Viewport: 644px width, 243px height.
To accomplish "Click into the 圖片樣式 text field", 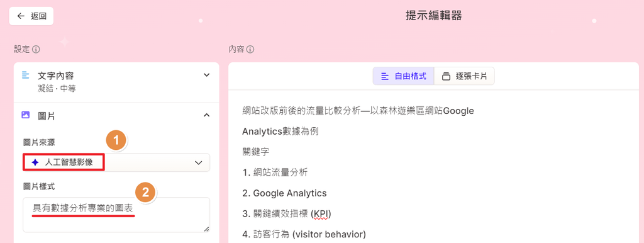I will point(116,215).
